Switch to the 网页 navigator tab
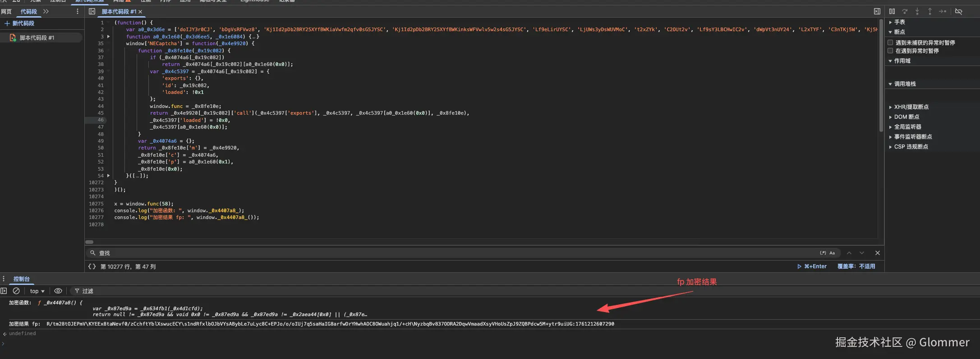980x359 pixels. (x=6, y=11)
